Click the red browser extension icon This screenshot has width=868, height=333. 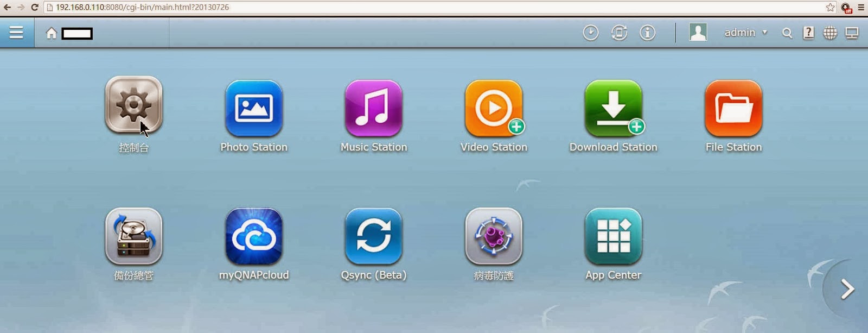click(x=846, y=8)
